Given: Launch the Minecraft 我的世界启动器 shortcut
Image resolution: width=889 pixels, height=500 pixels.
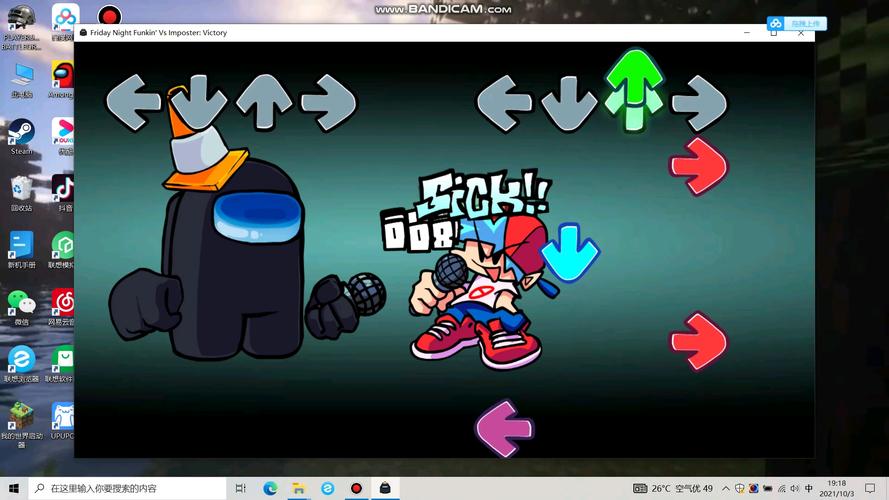Looking at the screenshot, I should (x=22, y=425).
